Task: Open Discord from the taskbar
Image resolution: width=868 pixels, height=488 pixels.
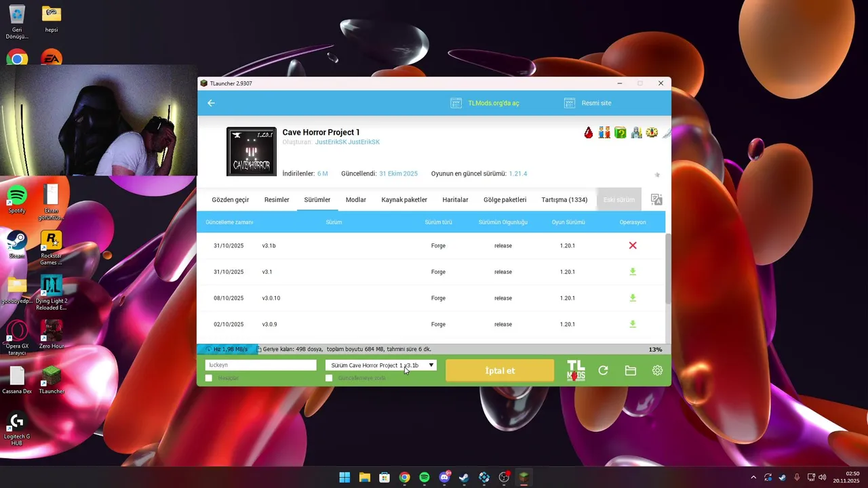Action: 444,477
